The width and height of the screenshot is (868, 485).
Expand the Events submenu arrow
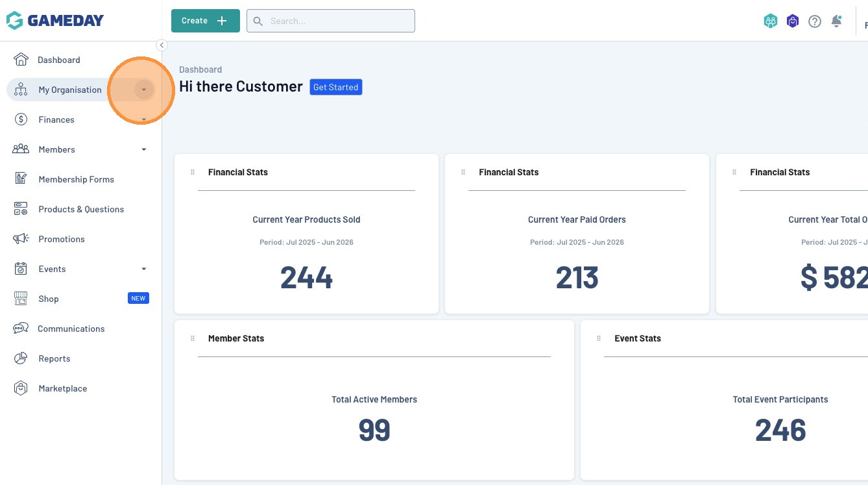point(144,269)
